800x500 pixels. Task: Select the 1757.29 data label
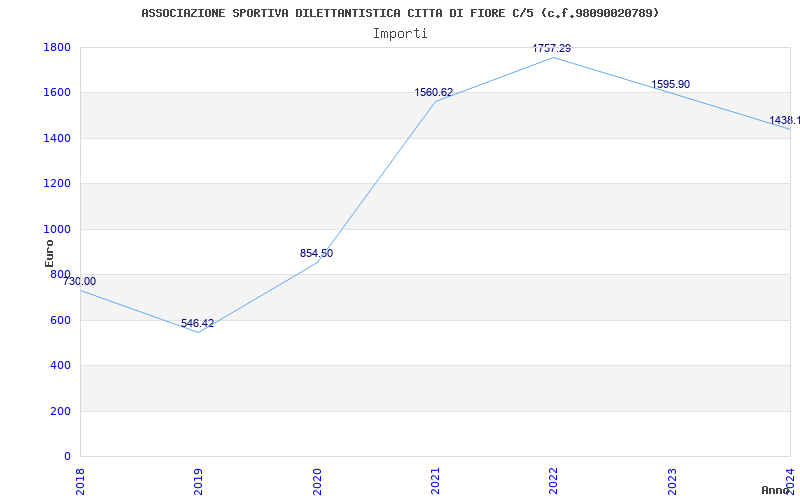click(x=552, y=48)
